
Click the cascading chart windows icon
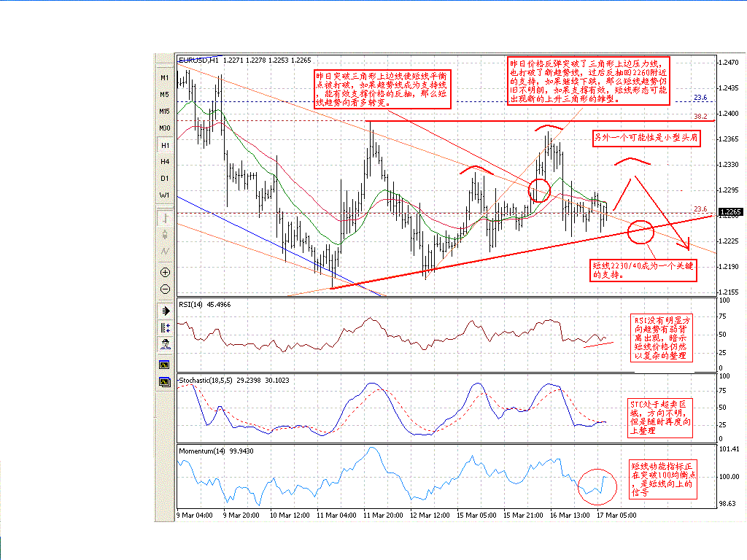point(165,382)
